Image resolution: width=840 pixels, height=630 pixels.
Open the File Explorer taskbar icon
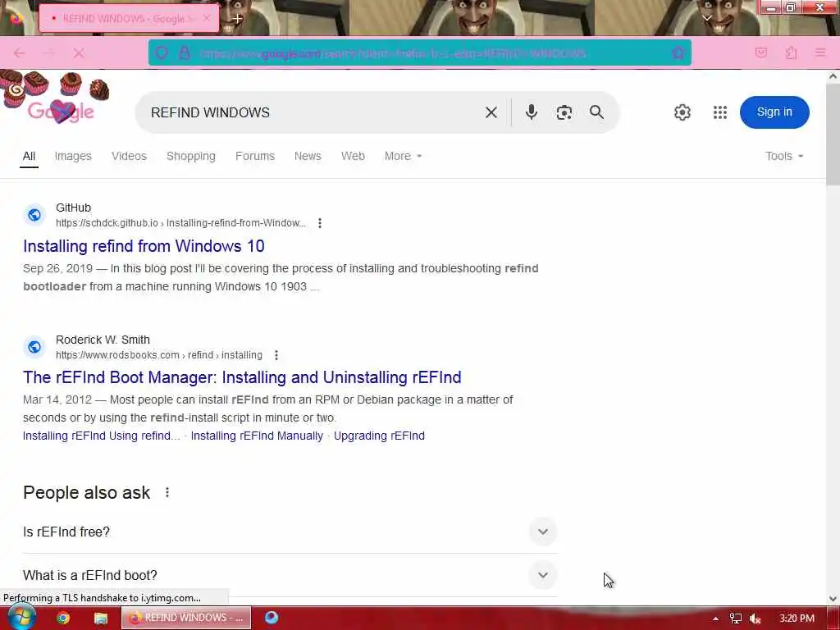click(x=101, y=618)
